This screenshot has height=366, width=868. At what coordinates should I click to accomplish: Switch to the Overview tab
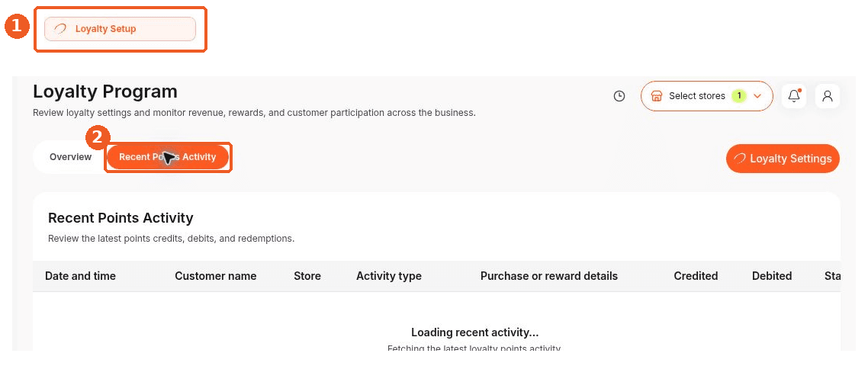pyautogui.click(x=70, y=157)
